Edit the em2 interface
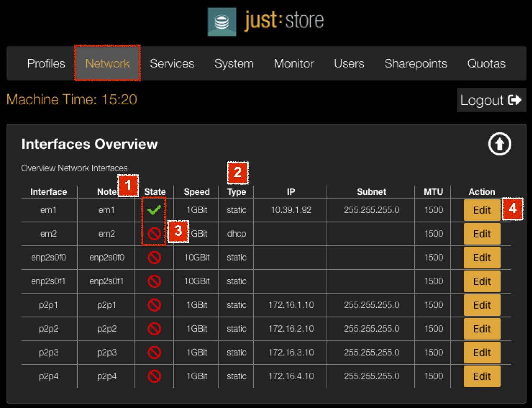This screenshot has height=408, width=532. tap(482, 234)
